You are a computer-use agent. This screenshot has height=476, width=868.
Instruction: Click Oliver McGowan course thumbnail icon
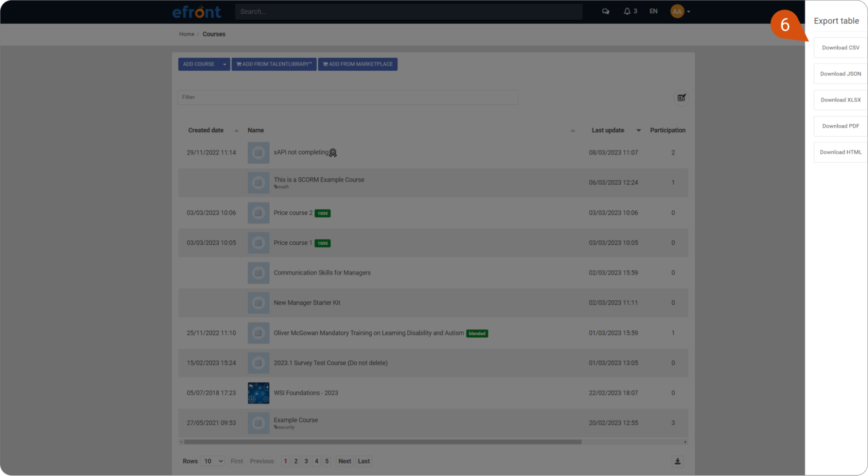coord(258,333)
